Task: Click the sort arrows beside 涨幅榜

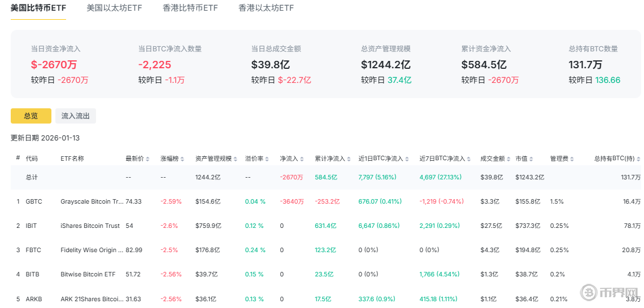Action: click(x=182, y=159)
